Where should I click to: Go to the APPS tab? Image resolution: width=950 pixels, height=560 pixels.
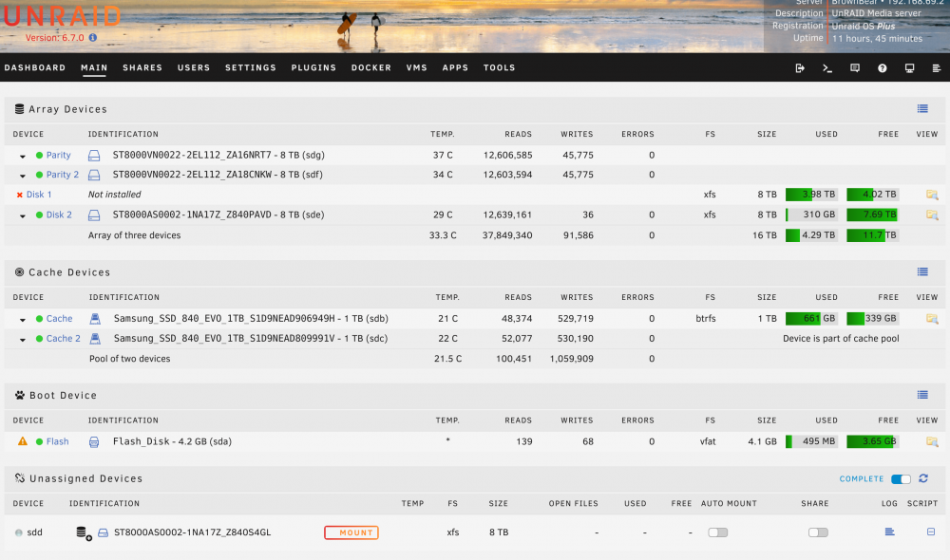tap(455, 67)
